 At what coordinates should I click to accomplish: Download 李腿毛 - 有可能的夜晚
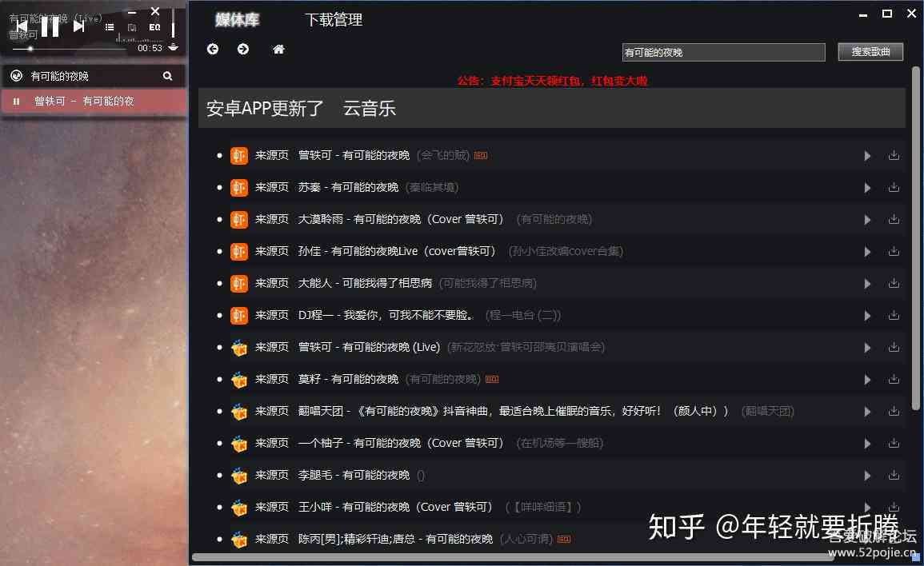894,475
